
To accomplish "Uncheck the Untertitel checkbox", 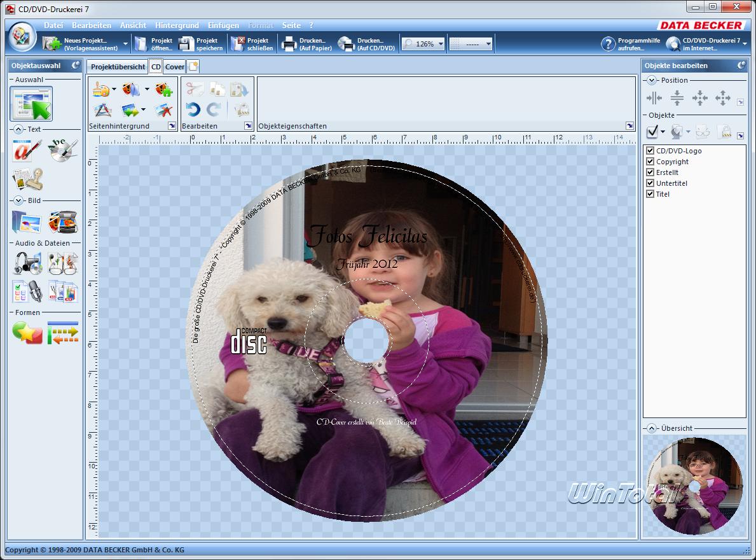I will click(650, 183).
